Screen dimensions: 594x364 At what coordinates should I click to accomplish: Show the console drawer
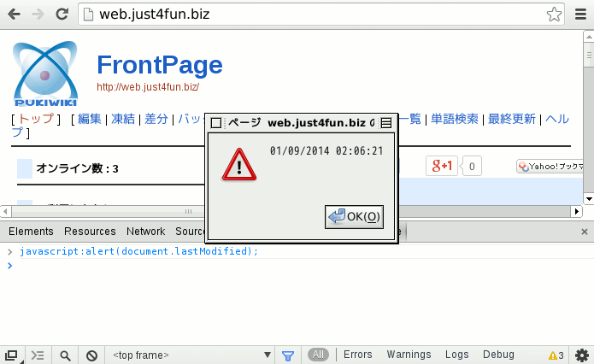[x=38, y=355]
